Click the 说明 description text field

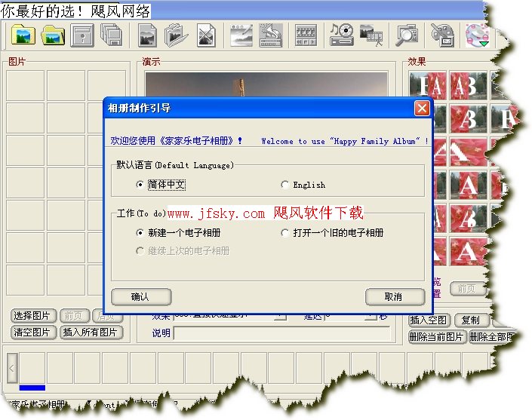(x=287, y=333)
